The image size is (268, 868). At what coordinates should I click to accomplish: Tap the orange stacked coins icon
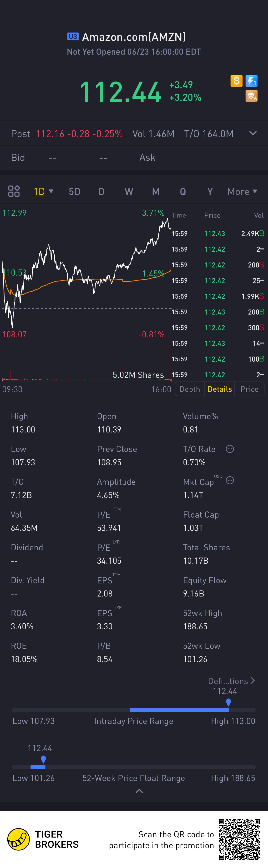point(252,96)
